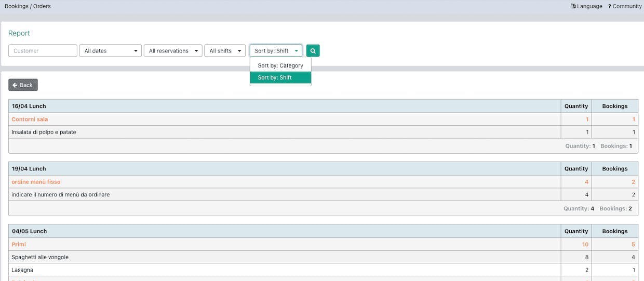Click the Spaghetti alle vongole row
This screenshot has height=281, width=644.
click(x=322, y=257)
